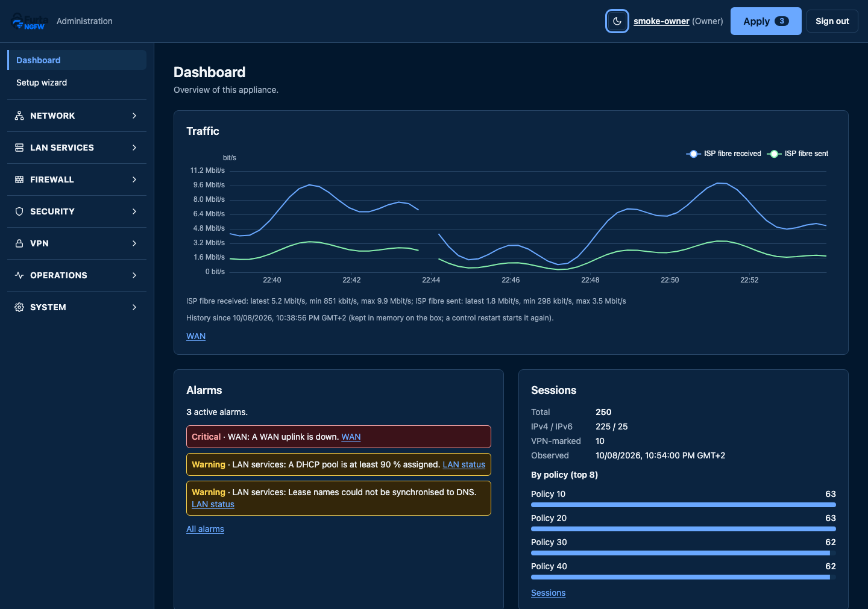Click the Policy 10 session bar
The height and width of the screenshot is (609, 868).
tap(684, 505)
